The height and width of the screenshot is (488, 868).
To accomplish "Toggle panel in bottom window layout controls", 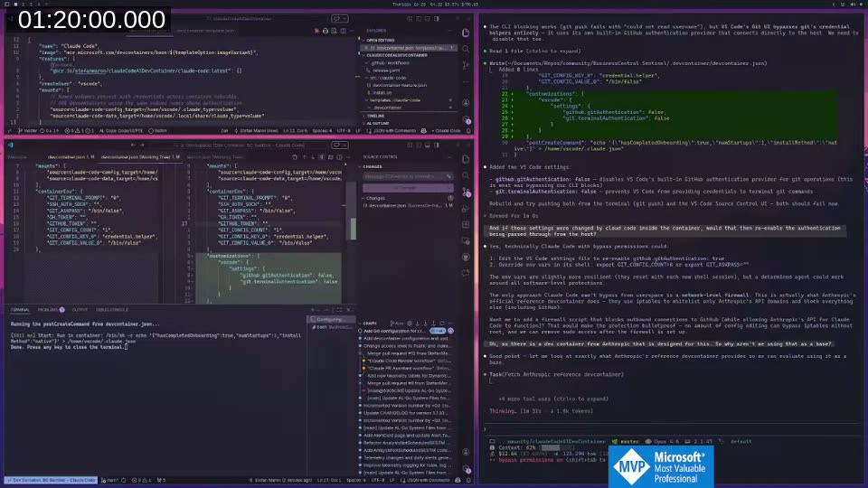I will pyautogui.click(x=428, y=145).
